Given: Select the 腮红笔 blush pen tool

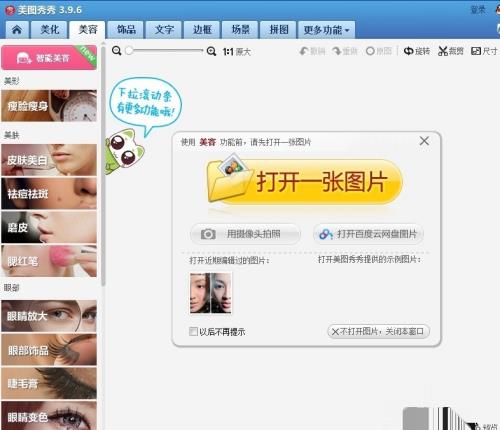Looking at the screenshot, I should coord(49,261).
